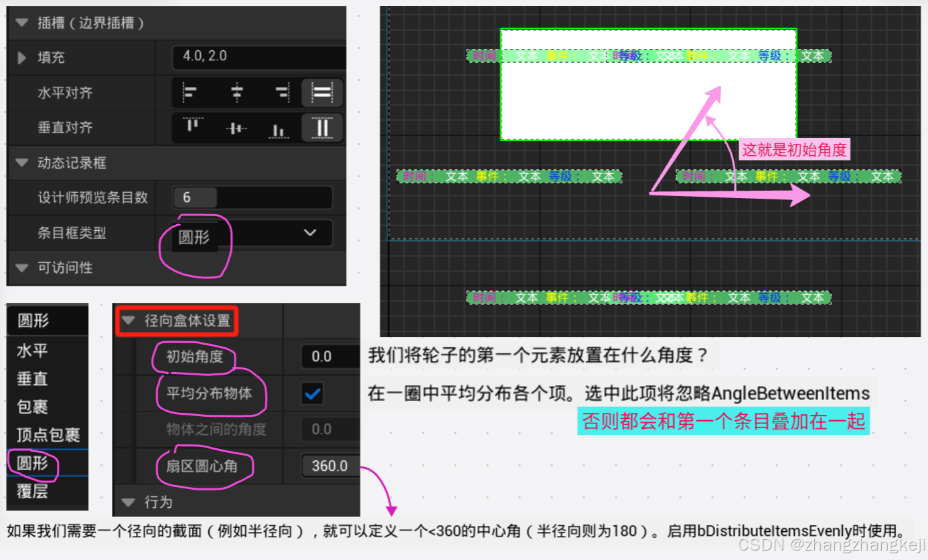
Task: Collapse the 动态记录框 section
Action: coord(22,163)
